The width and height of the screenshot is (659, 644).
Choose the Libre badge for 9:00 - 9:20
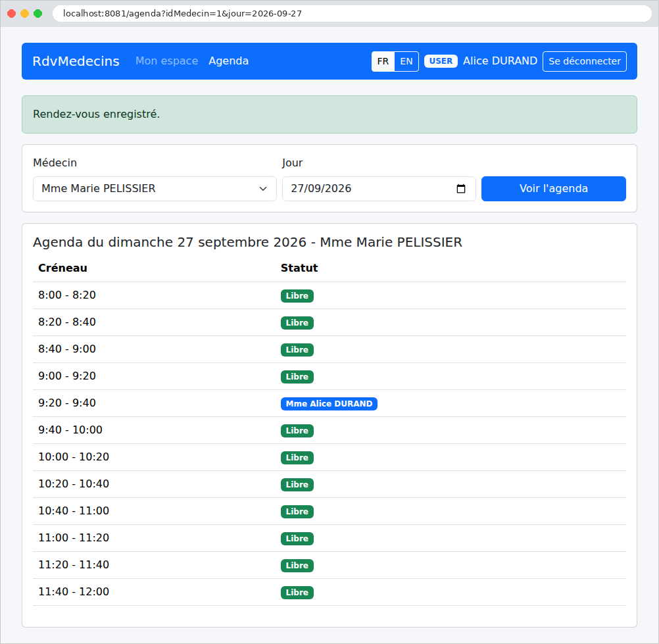coord(297,377)
